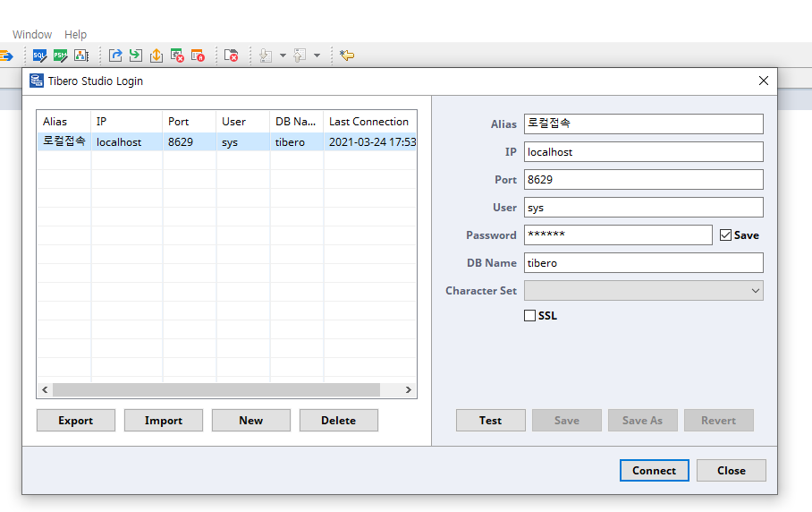Enable the SSL checkbox
The image size is (812, 512).
[x=529, y=316]
